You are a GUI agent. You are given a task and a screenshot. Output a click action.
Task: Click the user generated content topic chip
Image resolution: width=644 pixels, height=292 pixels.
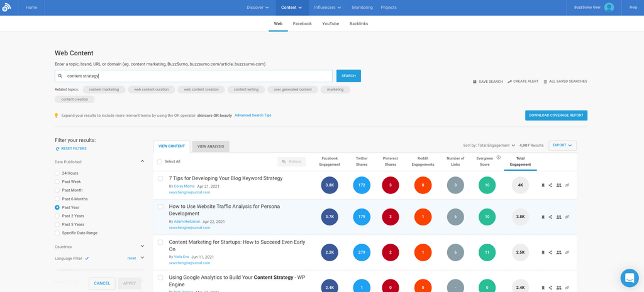click(x=293, y=89)
